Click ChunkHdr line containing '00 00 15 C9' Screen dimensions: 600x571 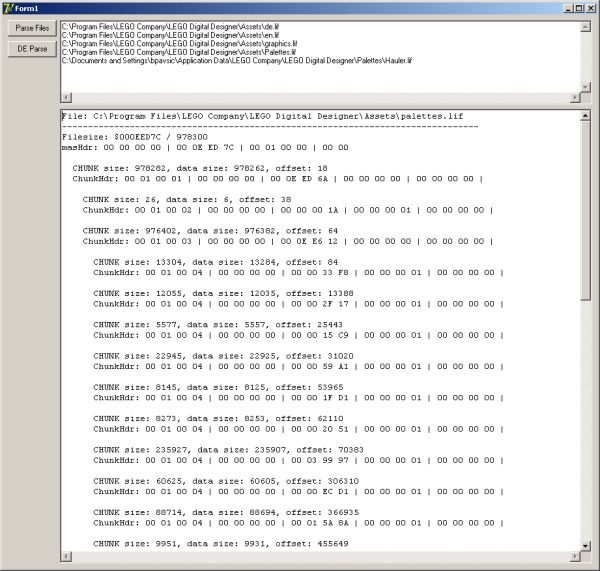298,335
